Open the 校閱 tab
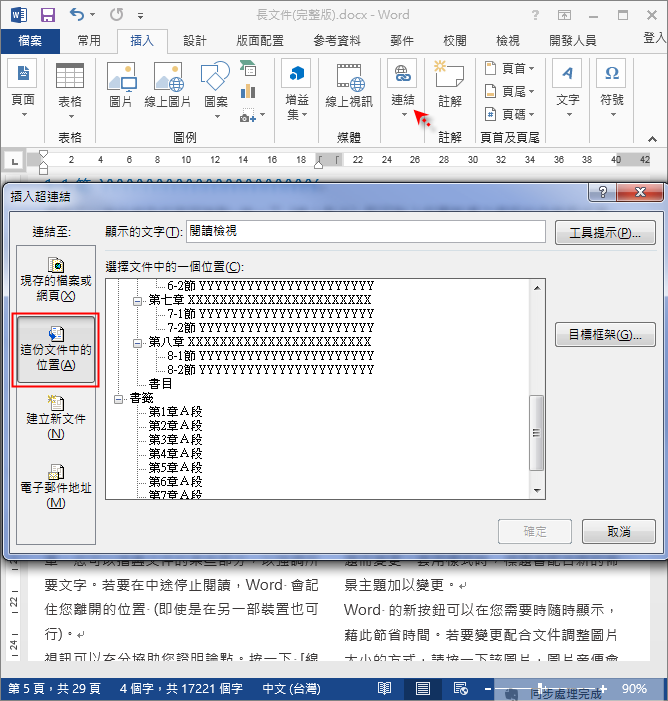Viewport: 668px width, 701px height. pos(455,41)
